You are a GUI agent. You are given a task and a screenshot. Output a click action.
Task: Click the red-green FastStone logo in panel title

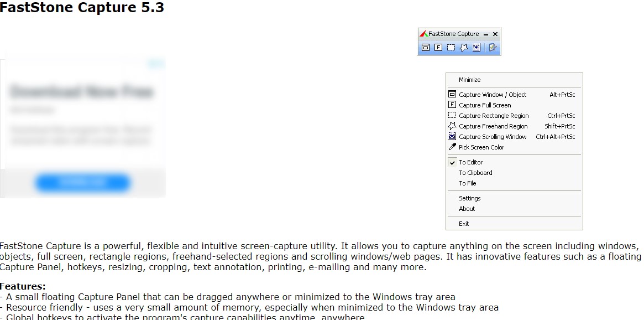click(423, 34)
